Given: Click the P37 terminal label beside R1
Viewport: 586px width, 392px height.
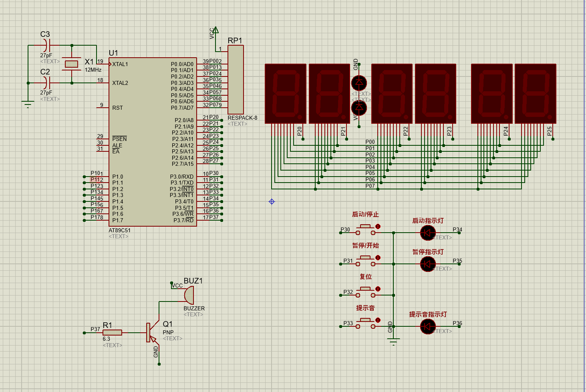Looking at the screenshot, I should click(95, 329).
